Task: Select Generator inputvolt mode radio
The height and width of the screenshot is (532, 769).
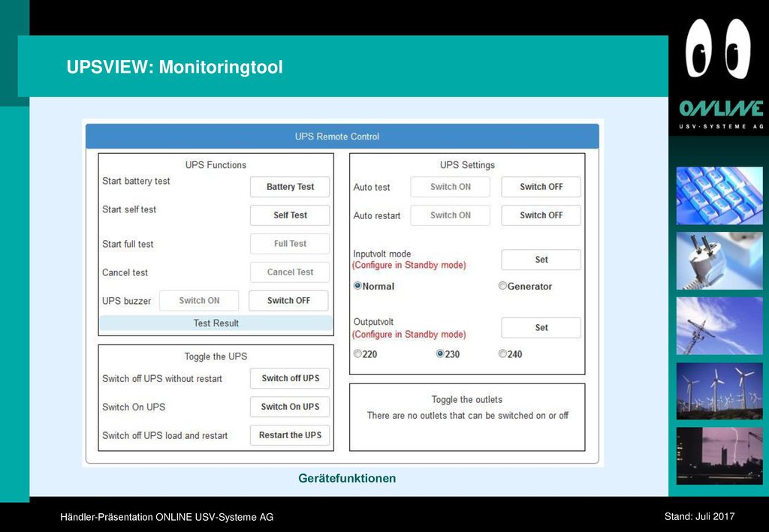Action: [x=502, y=286]
